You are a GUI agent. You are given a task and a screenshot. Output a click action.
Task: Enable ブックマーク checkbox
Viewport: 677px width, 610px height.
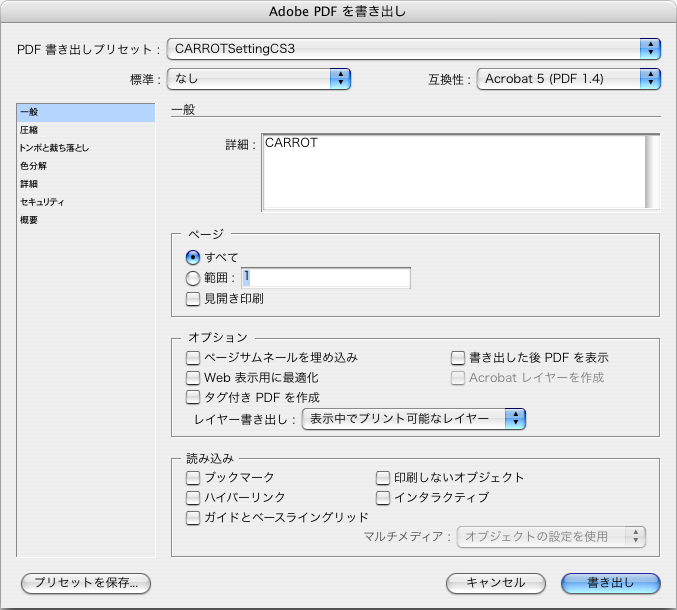(x=193, y=478)
